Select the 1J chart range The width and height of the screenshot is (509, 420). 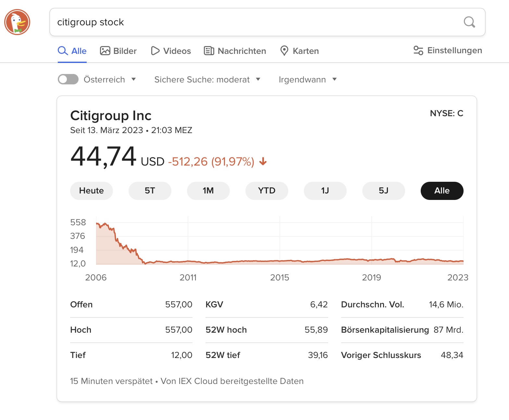tap(325, 191)
